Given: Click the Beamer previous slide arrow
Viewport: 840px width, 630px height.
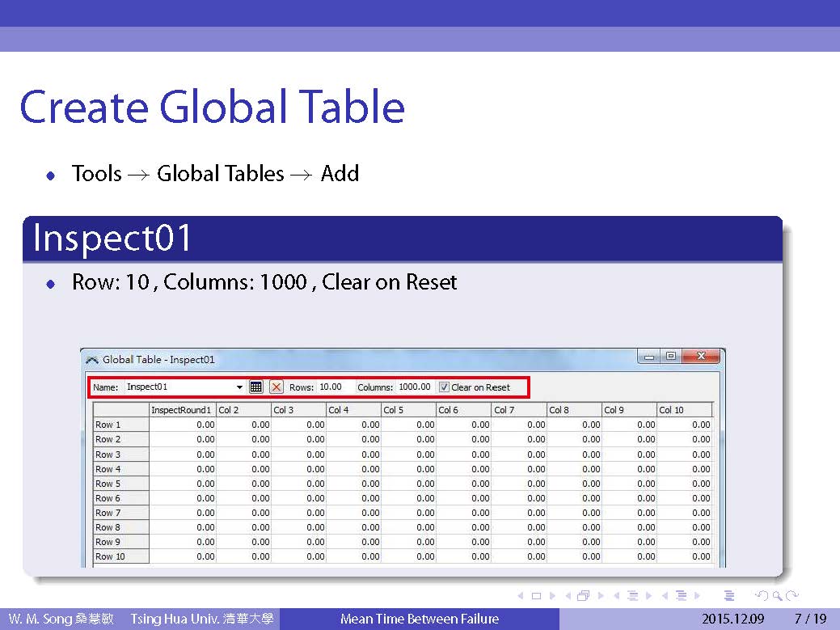Looking at the screenshot, I should tap(519, 596).
